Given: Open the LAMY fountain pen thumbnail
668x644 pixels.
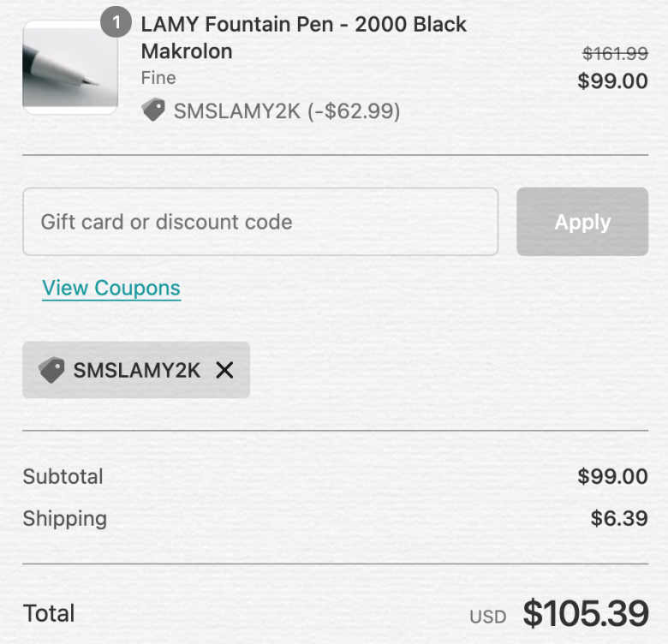Looking at the screenshot, I should point(70,68).
